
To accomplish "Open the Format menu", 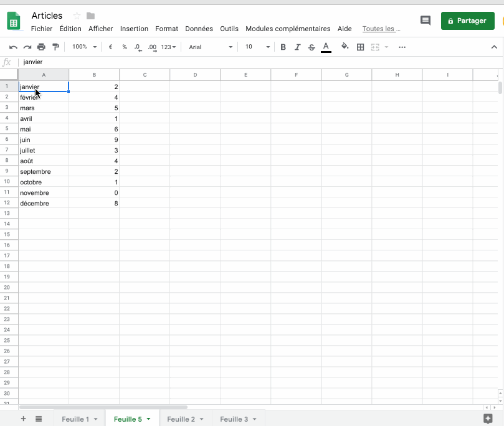I will point(166,29).
